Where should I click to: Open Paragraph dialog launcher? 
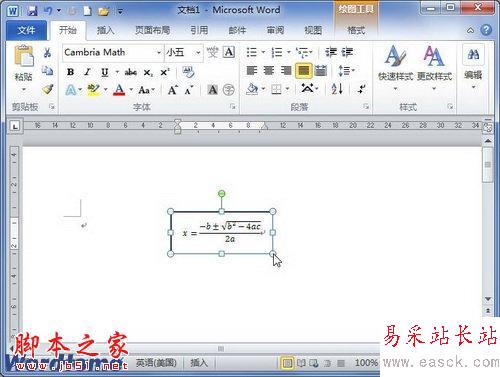366,107
